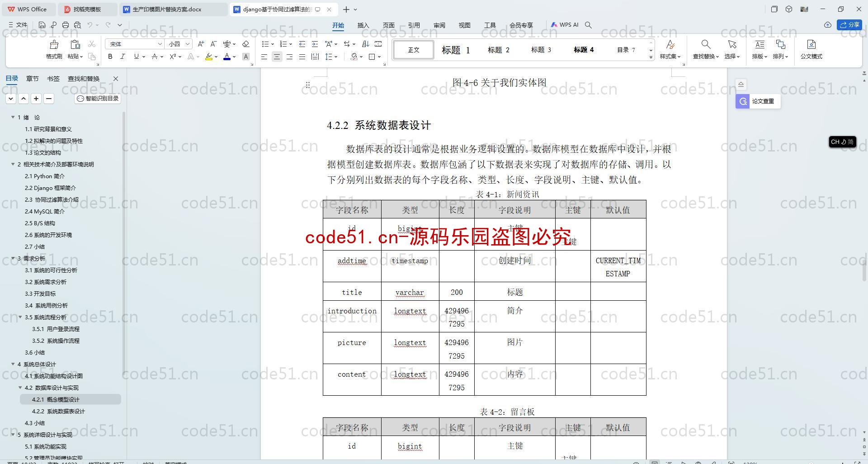Viewport: 868px width, 464px height.
Task: Click the cloud upload icon near Share
Action: pos(828,25)
